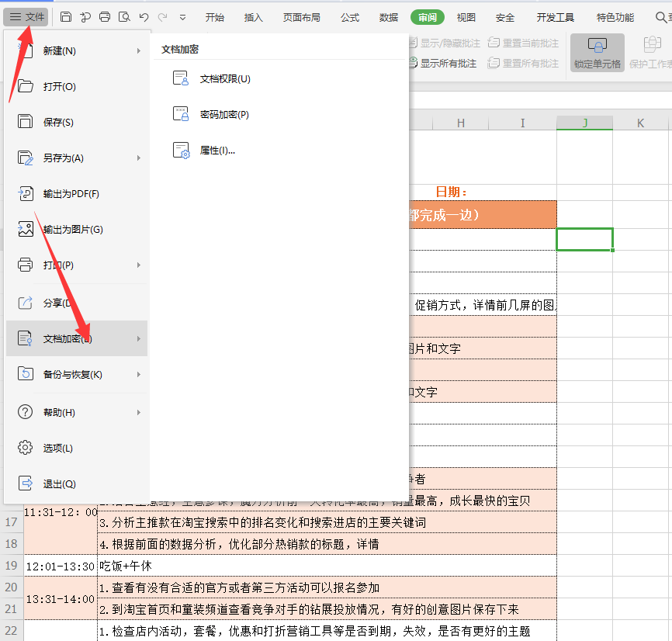
Task: Choose Export as PDF (输出为PDF)
Action: click(x=71, y=194)
